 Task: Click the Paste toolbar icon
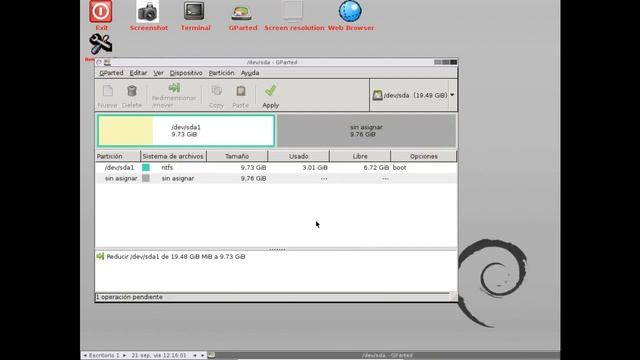click(x=240, y=96)
